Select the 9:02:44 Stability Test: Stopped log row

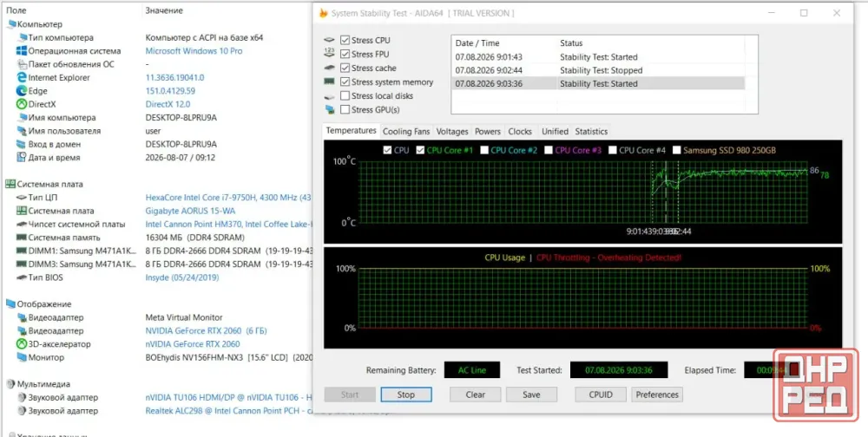tap(598, 70)
